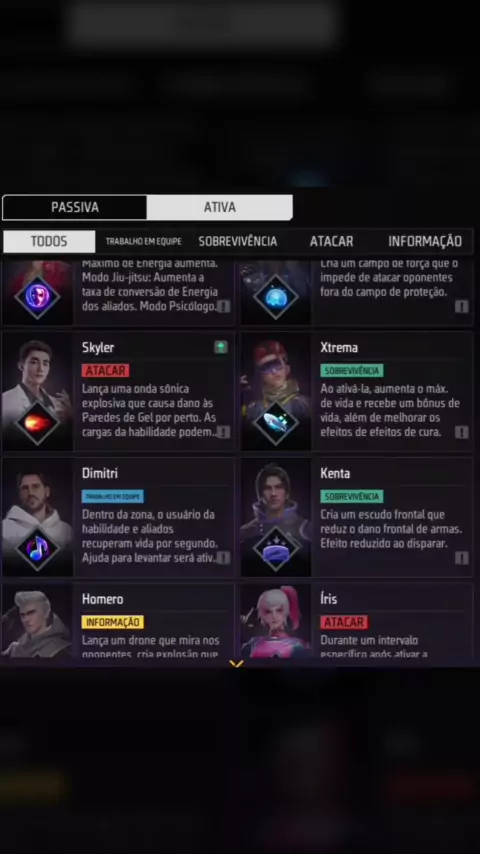Open info icon on Kenta's description
The image size is (480, 854).
point(461,558)
